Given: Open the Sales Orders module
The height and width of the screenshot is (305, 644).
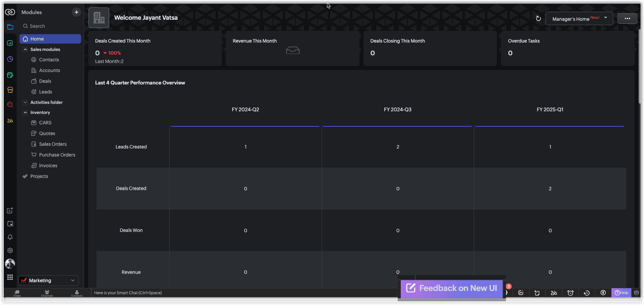Looking at the screenshot, I should tap(53, 144).
